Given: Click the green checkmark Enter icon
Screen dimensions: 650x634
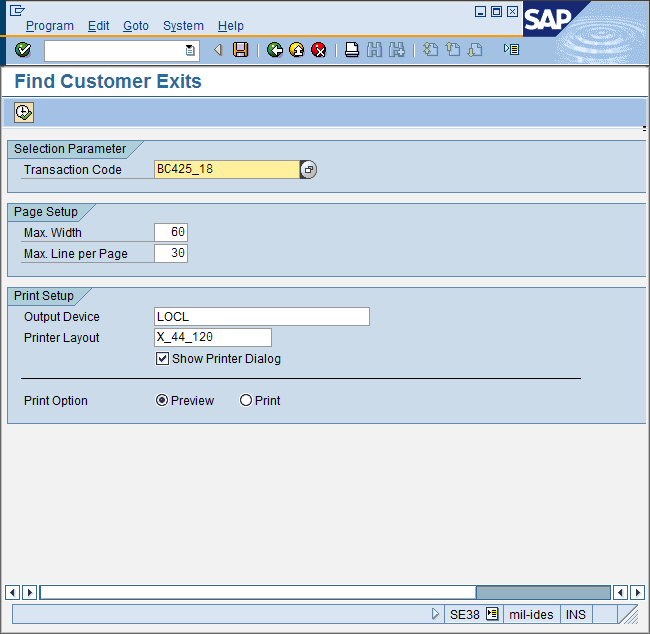Looking at the screenshot, I should [x=23, y=50].
